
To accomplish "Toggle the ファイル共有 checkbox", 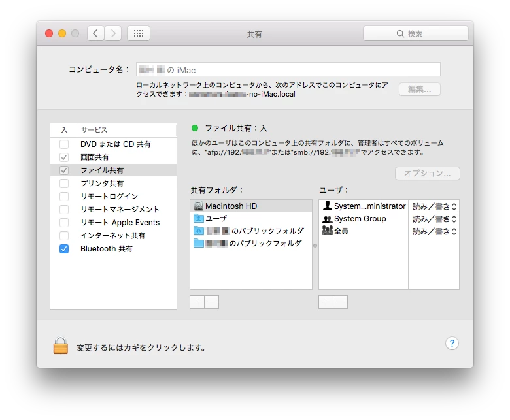I will click(64, 170).
